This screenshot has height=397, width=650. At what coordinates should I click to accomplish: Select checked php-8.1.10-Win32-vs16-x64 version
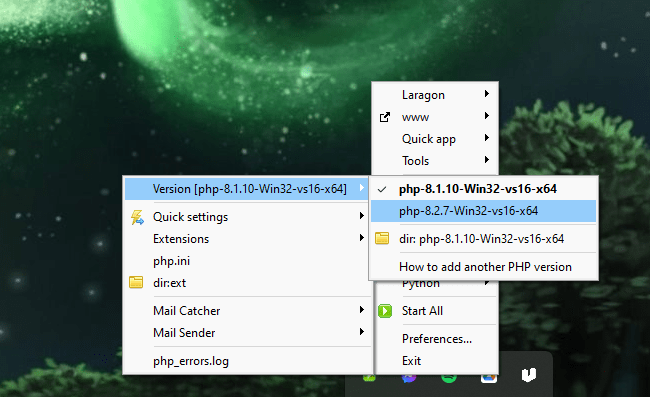point(483,189)
